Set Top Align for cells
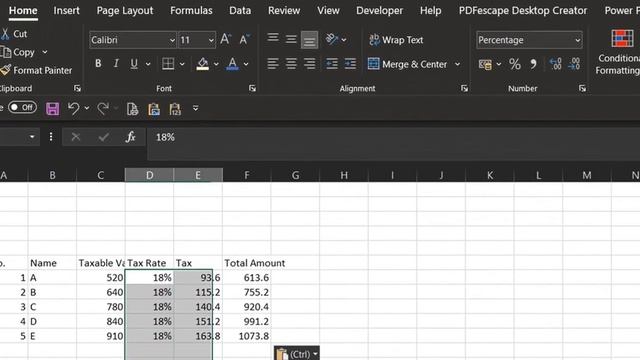 [273, 39]
